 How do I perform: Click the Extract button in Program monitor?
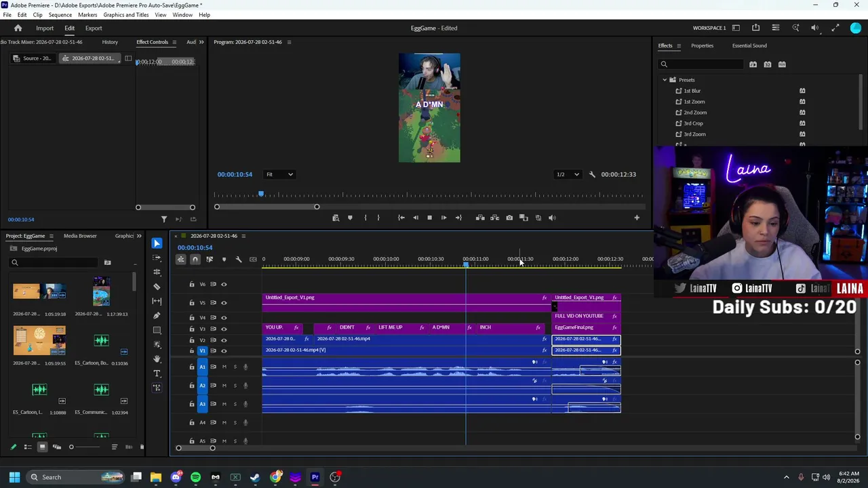point(494,218)
